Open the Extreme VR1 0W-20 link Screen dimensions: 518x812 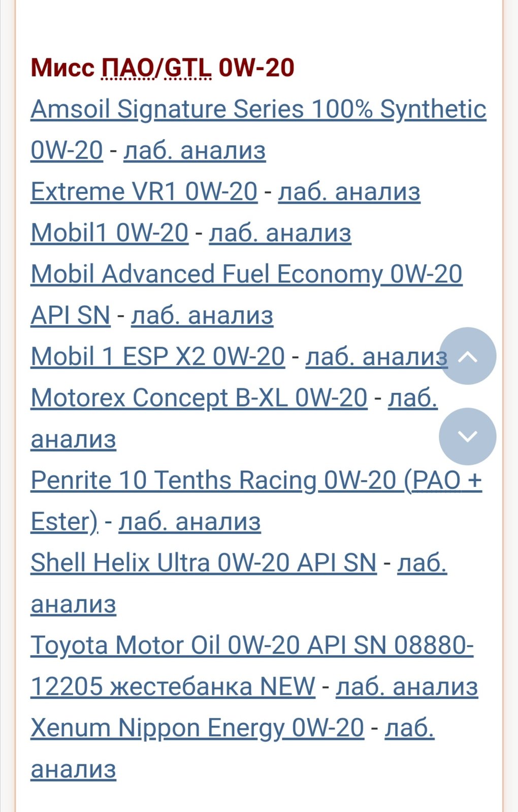pyautogui.click(x=144, y=191)
